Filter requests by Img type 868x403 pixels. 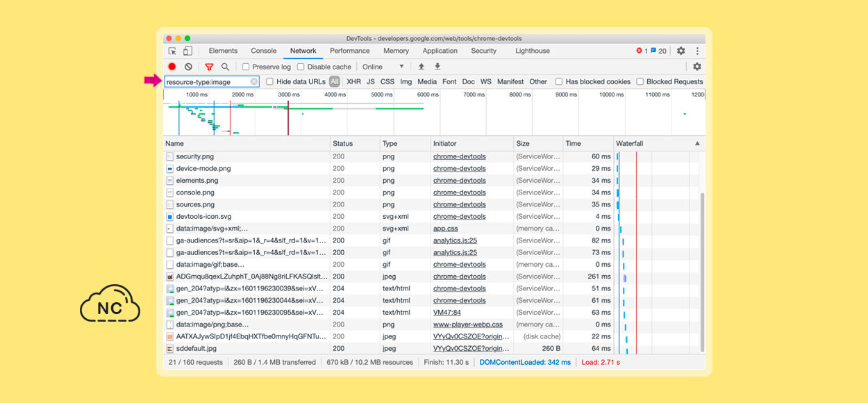coord(406,82)
